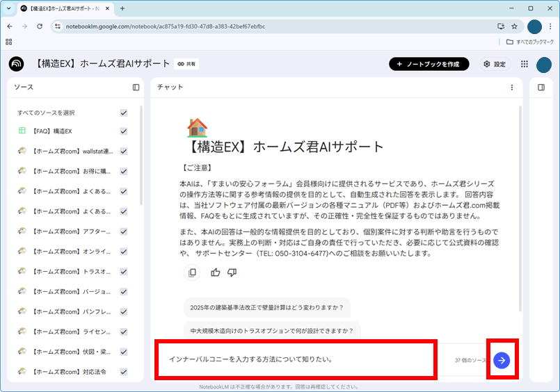Reload the NotebookLM page

pyautogui.click(x=40, y=26)
